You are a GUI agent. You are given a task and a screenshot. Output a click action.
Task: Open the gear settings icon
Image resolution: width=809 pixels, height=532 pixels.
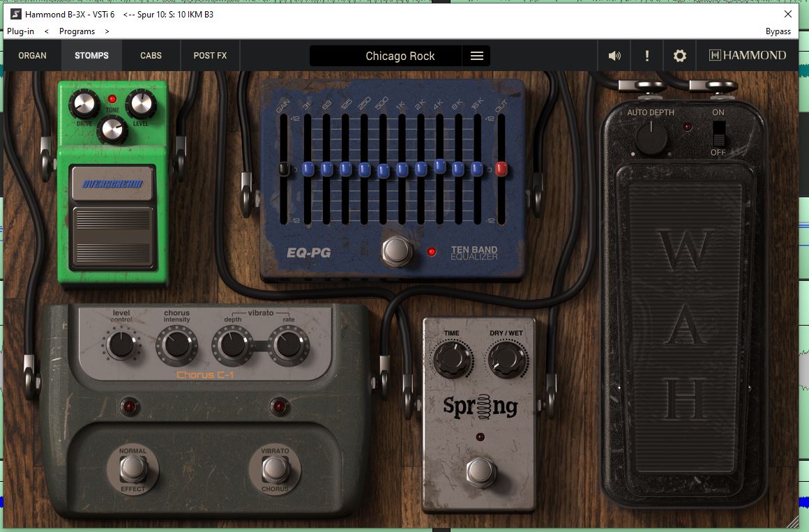pos(679,56)
